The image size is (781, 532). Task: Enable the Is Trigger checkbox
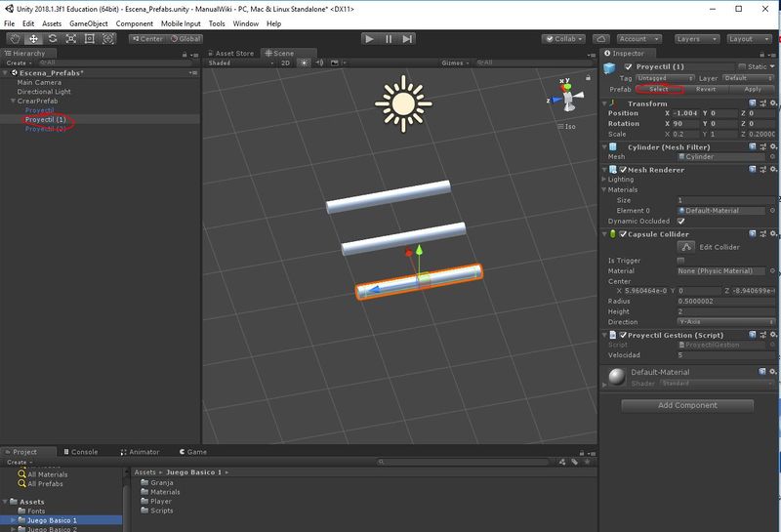pyautogui.click(x=680, y=261)
